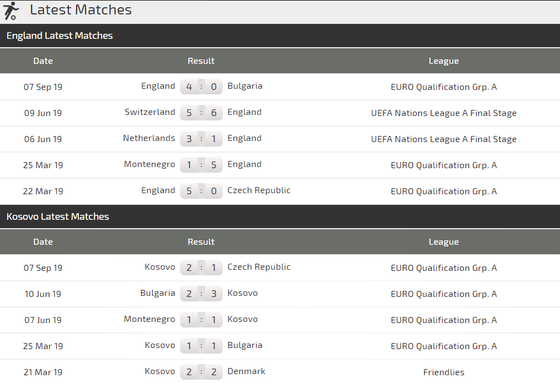Select the England 4:0 Bulgaria score box
Viewport: 560px width, 383px height.
201,86
